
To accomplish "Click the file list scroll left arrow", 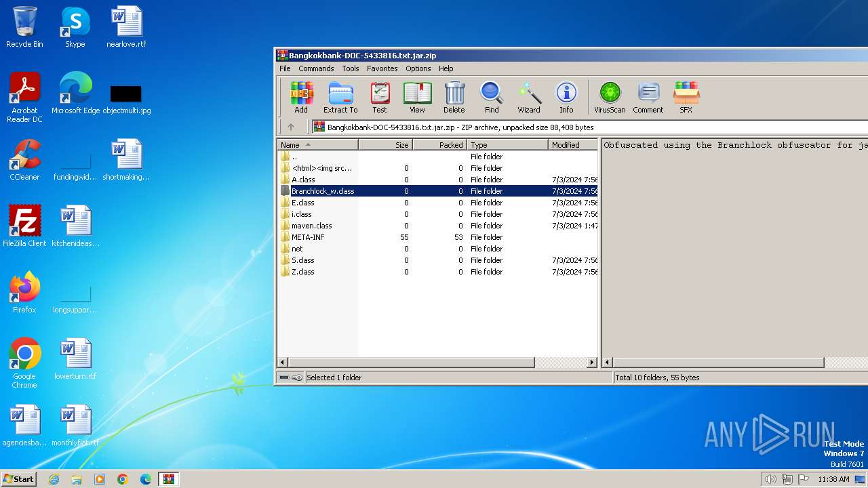I will coord(283,363).
